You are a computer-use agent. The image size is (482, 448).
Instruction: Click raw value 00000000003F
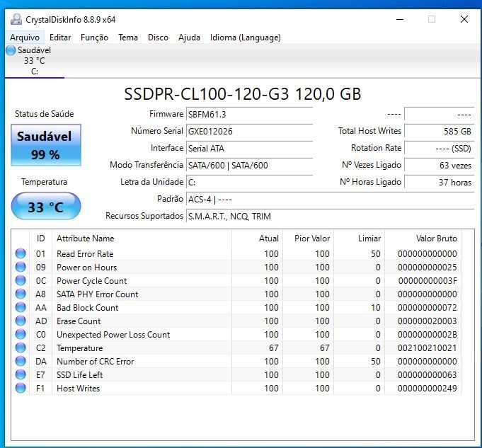(428, 281)
